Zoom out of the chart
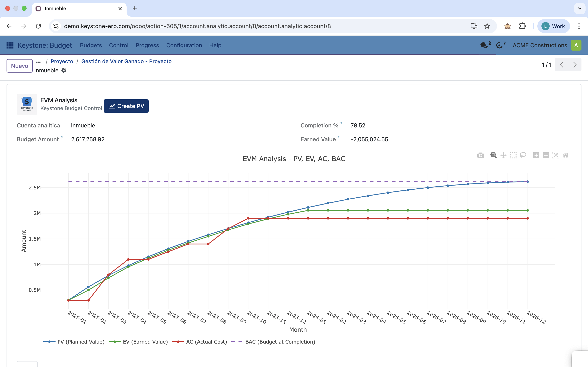This screenshot has height=367, width=588. pos(546,155)
